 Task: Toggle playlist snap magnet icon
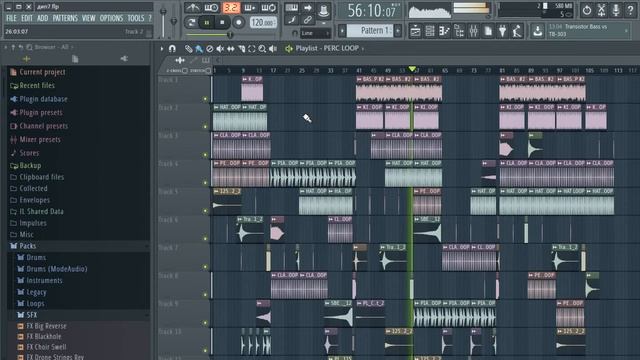(172, 49)
